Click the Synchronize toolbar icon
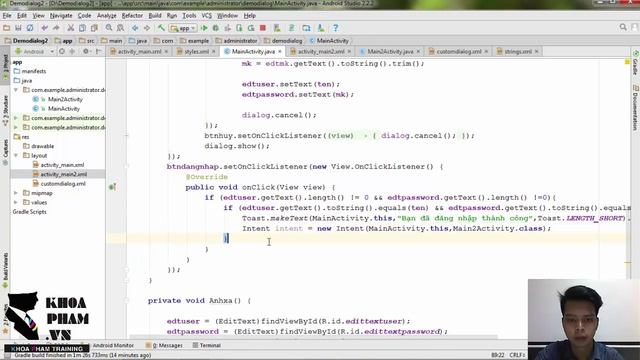 30,28
